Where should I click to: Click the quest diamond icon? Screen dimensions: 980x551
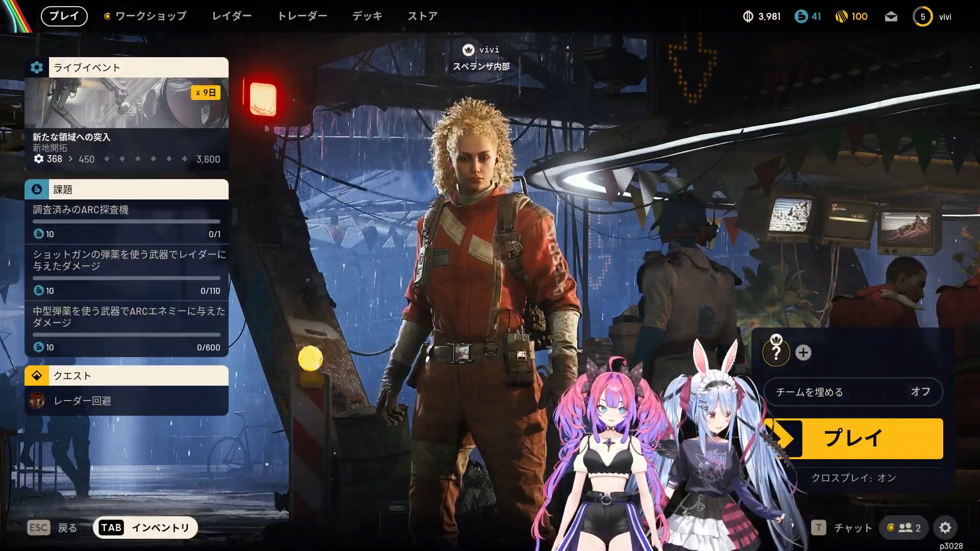click(x=37, y=376)
